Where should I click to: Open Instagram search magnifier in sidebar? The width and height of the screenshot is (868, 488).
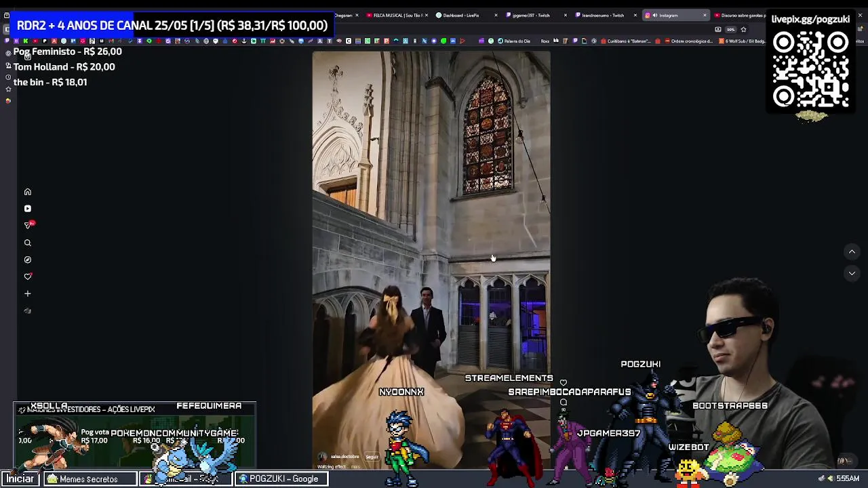pos(28,243)
